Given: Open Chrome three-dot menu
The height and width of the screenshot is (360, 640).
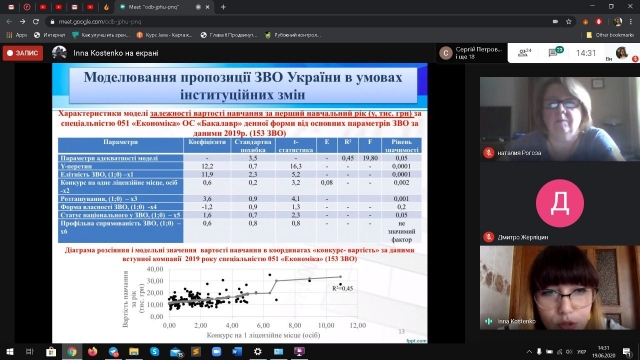Looking at the screenshot, I should click(631, 21).
